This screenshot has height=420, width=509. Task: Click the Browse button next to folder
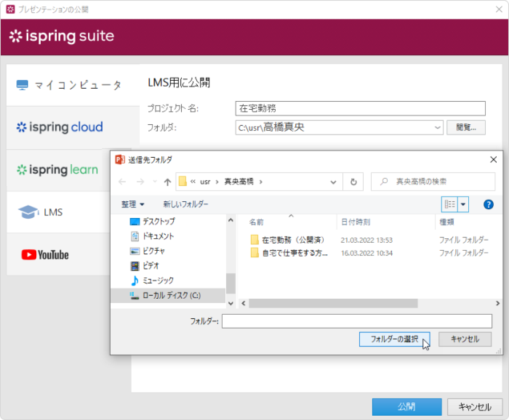click(466, 128)
